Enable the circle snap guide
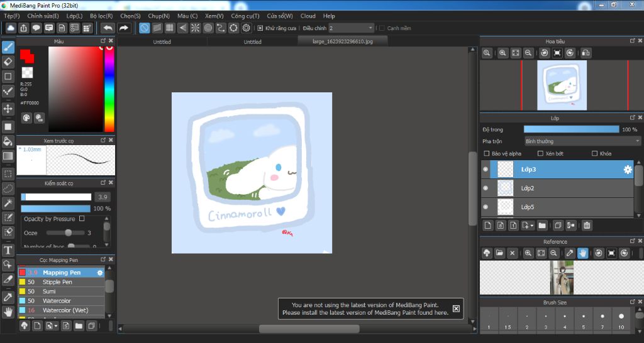 coord(208,28)
